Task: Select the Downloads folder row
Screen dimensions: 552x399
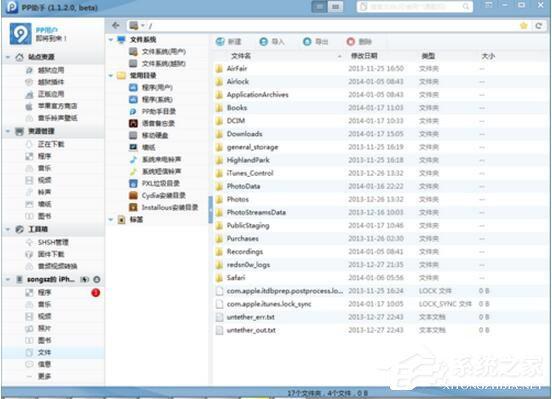Action: click(380, 134)
